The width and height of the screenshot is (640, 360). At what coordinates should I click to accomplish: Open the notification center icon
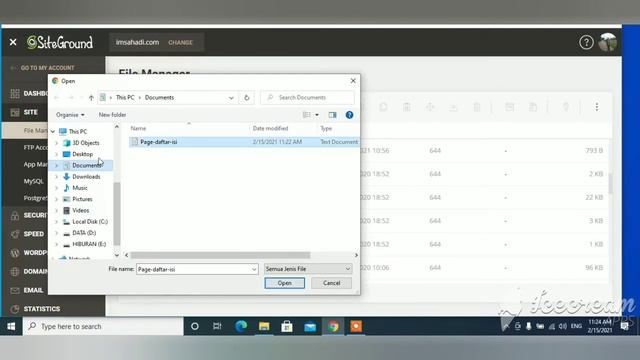[624, 326]
